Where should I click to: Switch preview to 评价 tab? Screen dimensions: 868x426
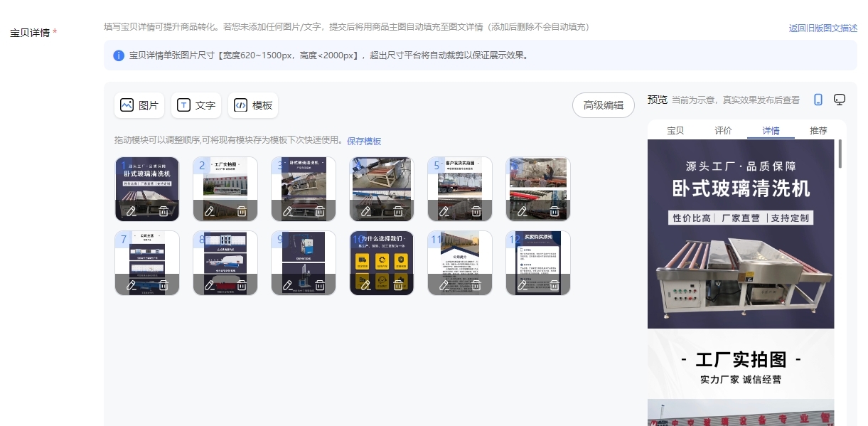point(723,130)
